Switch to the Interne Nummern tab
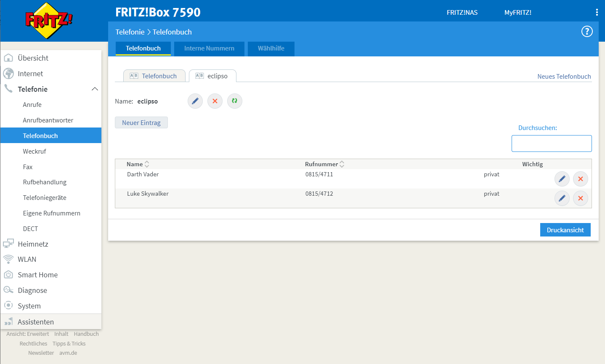 point(209,48)
